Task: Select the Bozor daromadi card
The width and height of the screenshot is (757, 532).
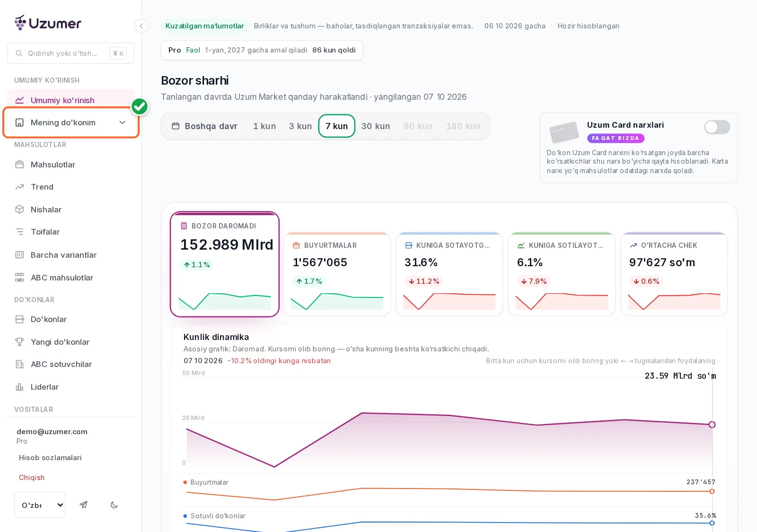Action: [225, 264]
